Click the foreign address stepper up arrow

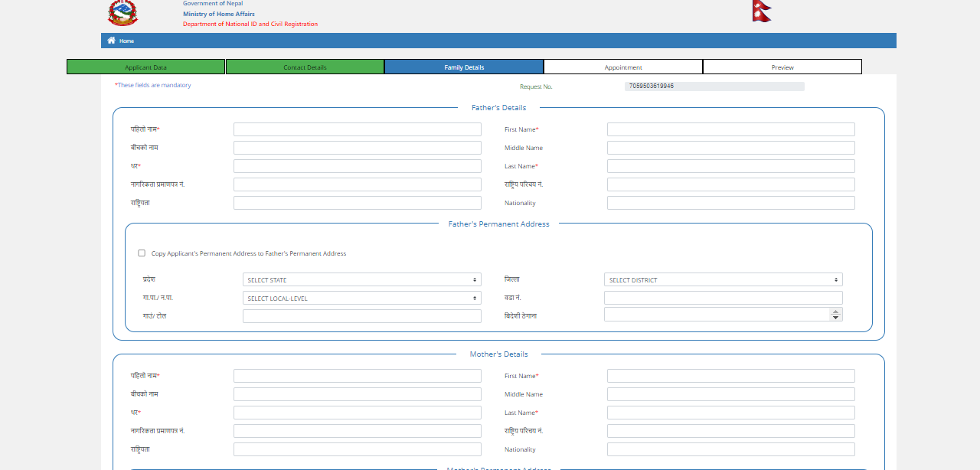835,311
